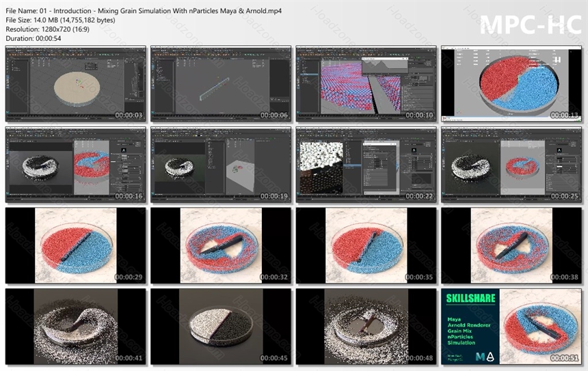This screenshot has height=371, width=588.
Task: Click the thumbnail stamped 00:00:19
Action: (221, 165)
